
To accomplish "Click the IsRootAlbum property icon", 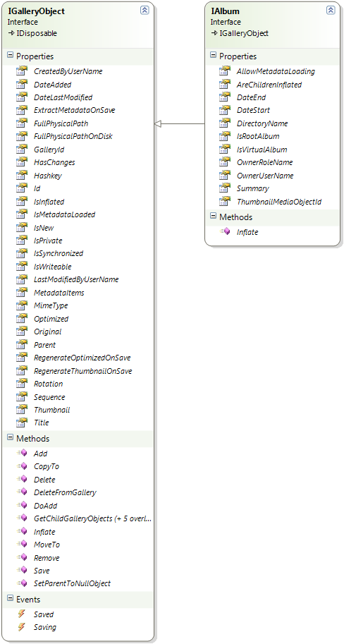I will click(224, 136).
